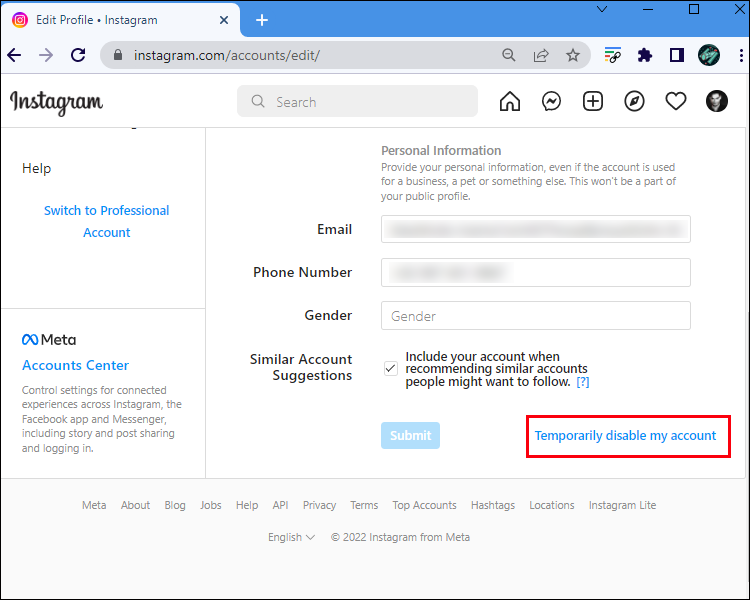Open the About footer link

[135, 505]
